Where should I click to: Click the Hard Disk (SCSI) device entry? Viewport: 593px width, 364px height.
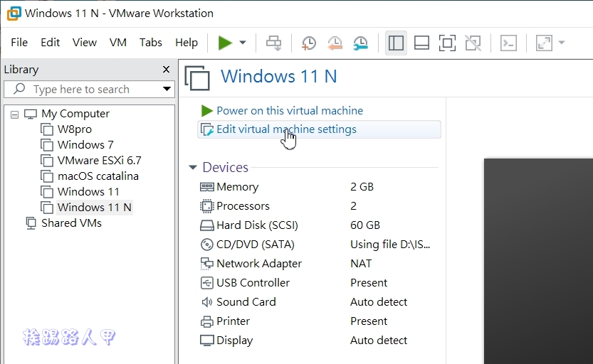click(x=257, y=225)
